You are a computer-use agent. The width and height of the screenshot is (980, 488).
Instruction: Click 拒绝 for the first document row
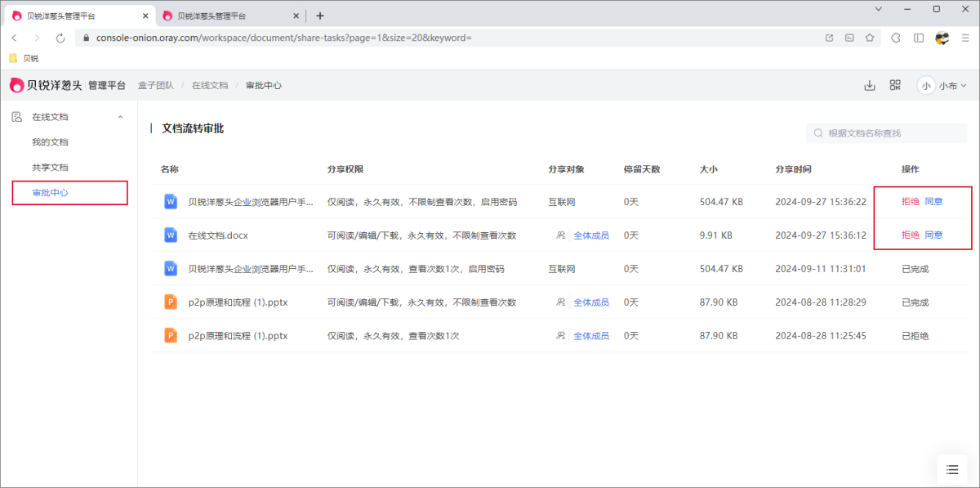[910, 201]
